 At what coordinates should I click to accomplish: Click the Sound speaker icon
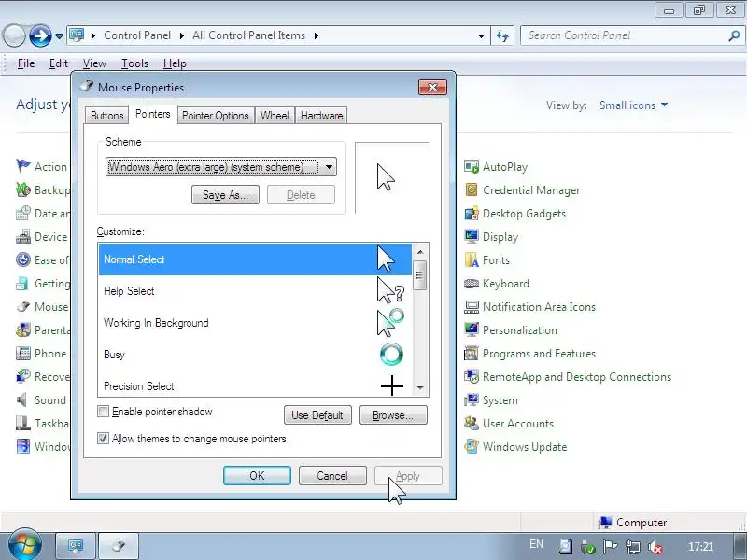[21, 400]
